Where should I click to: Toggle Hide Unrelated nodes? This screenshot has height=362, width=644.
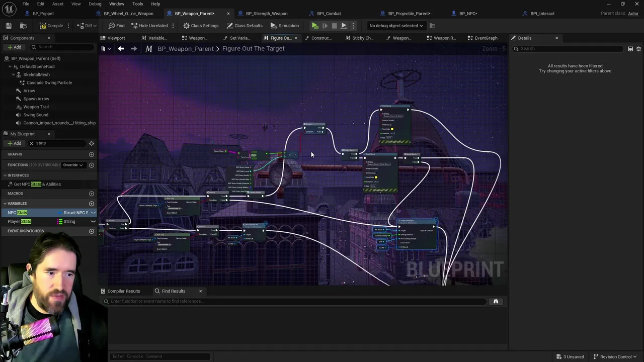[149, 26]
